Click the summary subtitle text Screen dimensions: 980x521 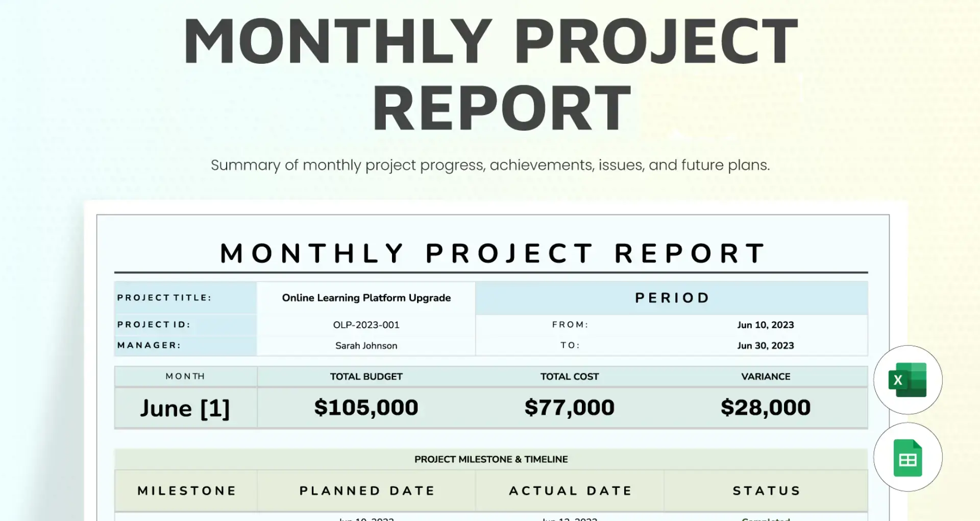pyautogui.click(x=490, y=165)
